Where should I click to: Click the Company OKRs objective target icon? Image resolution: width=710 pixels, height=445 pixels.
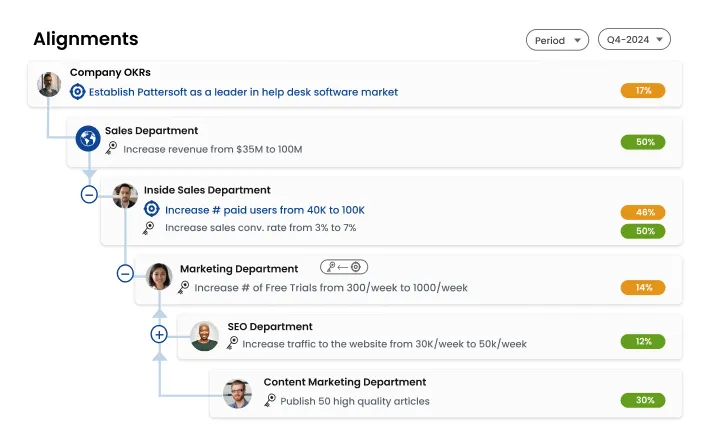78,92
